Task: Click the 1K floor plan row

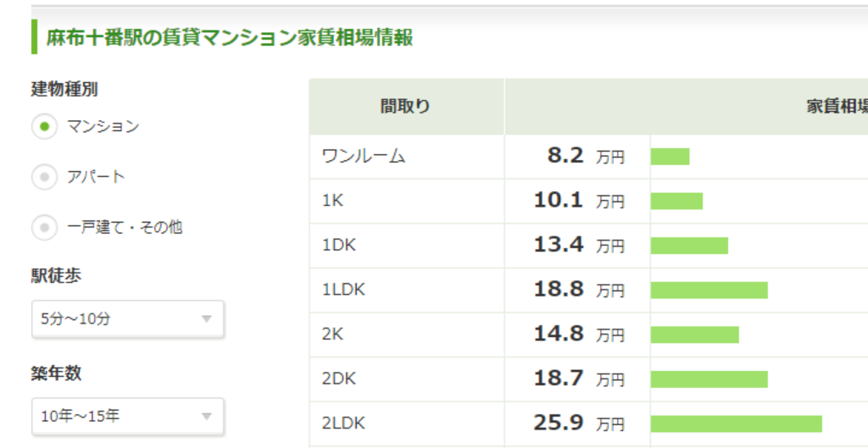Action: (x=331, y=201)
